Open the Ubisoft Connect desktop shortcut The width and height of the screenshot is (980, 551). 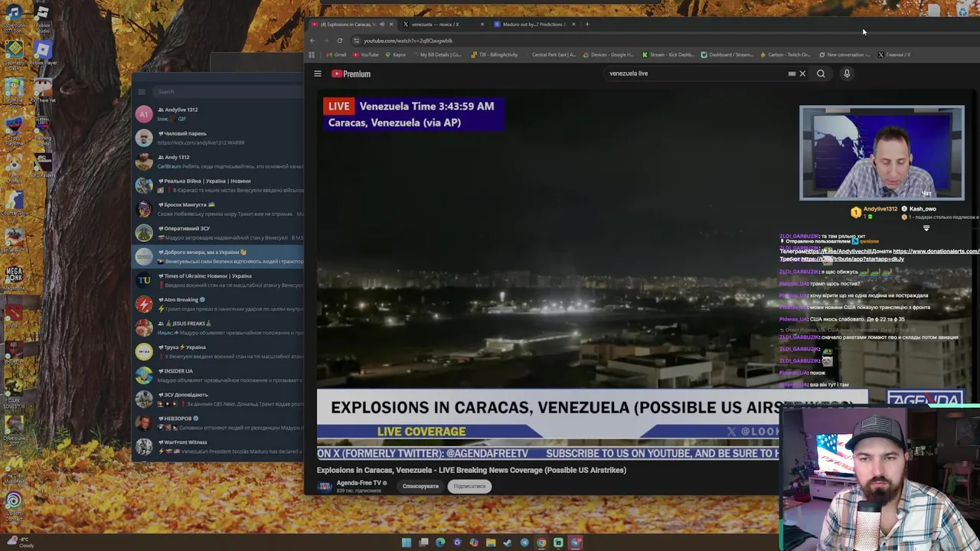(14, 505)
